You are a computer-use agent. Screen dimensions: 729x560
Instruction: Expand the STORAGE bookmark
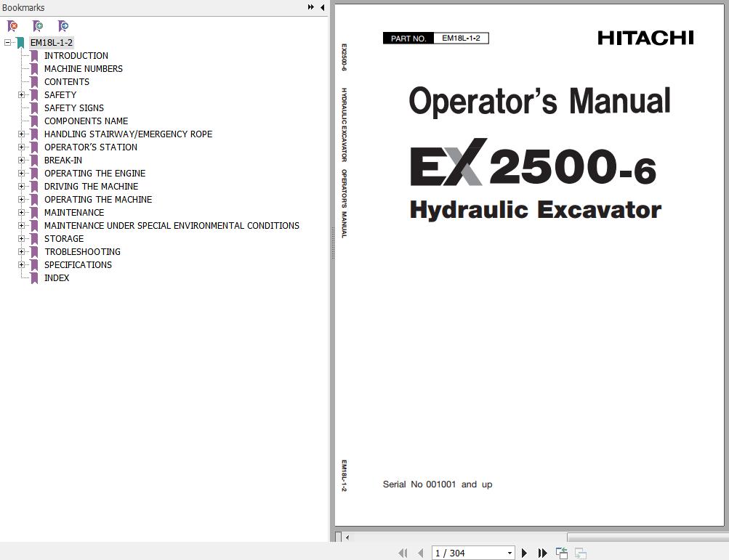[21, 238]
